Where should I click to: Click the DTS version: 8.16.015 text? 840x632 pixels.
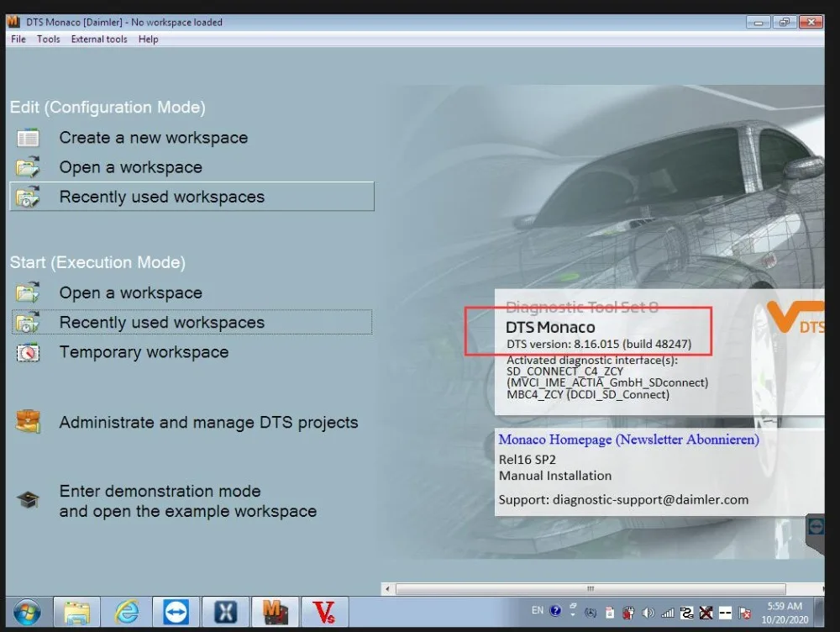click(599, 344)
